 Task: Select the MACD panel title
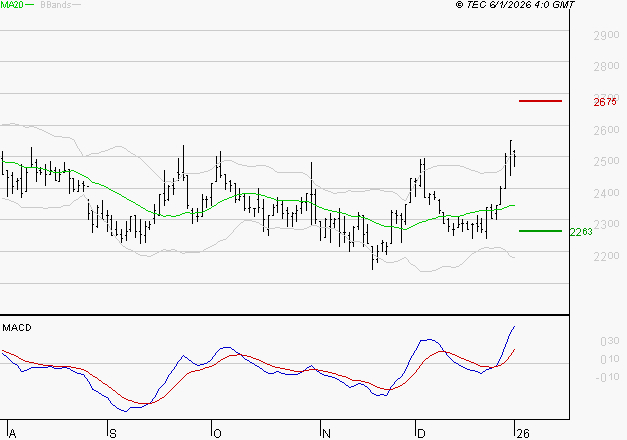pos(17,327)
